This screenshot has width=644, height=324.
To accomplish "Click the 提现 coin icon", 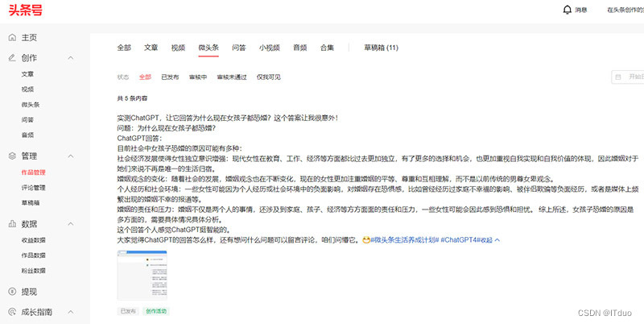I will (x=12, y=292).
